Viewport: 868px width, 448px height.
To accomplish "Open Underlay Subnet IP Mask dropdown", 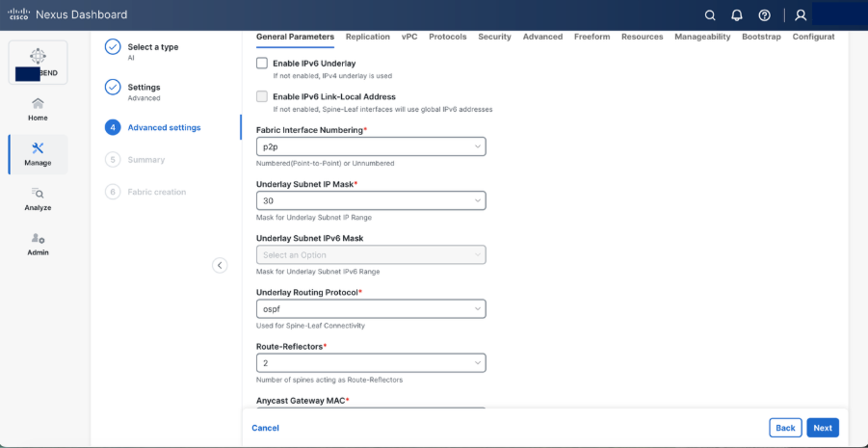I will [371, 200].
